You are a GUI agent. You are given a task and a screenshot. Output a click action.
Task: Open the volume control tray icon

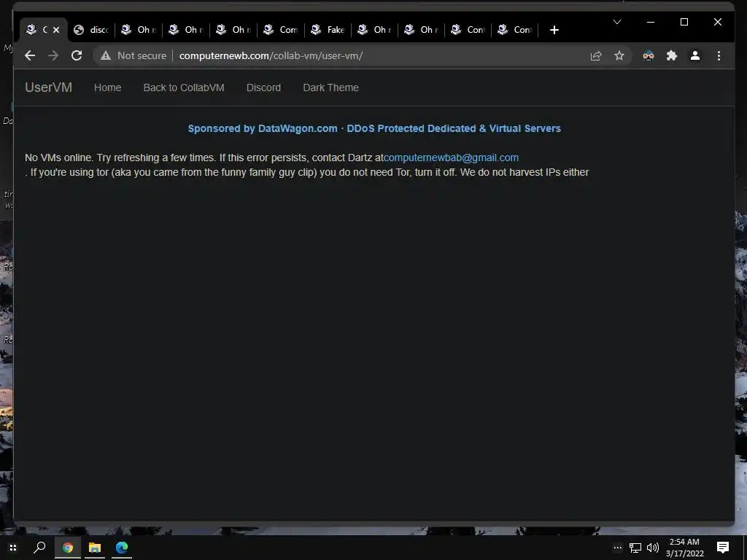[x=653, y=548]
